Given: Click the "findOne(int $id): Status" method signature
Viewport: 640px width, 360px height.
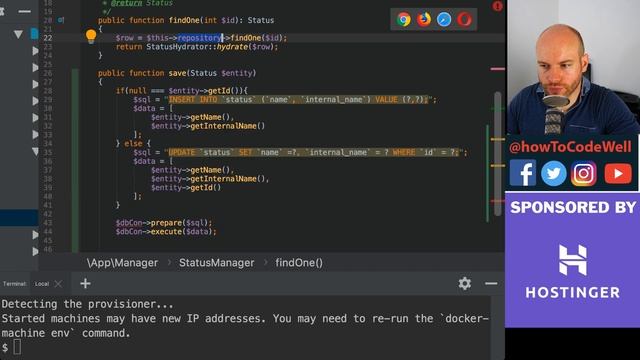Looking at the screenshot, I should coord(221,20).
